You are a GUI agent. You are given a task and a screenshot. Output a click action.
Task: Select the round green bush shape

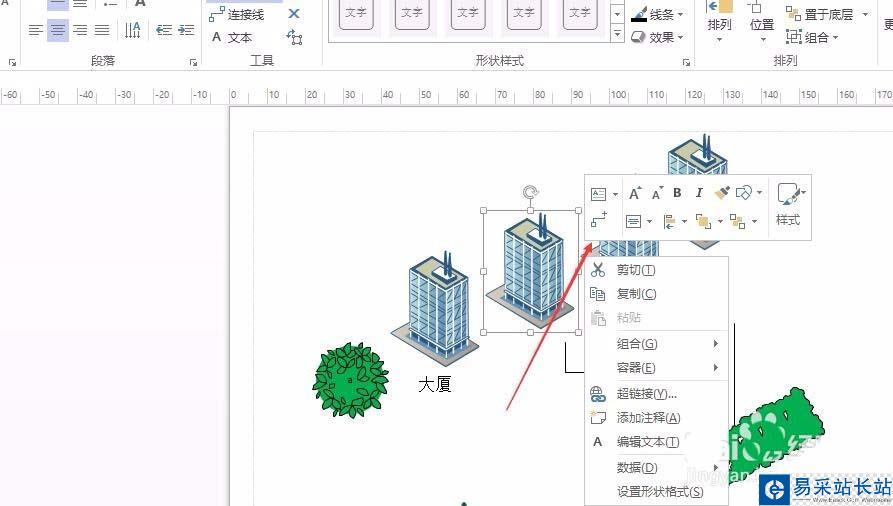(x=350, y=380)
